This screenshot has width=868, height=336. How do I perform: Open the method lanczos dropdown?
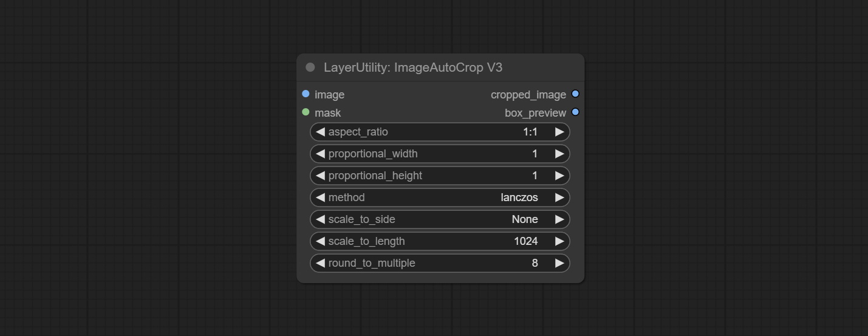(440, 197)
